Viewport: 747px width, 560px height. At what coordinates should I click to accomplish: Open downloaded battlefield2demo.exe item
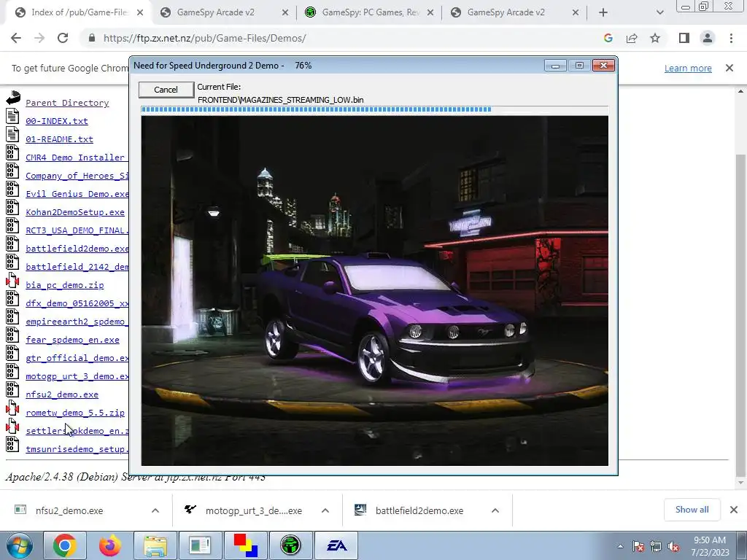point(419,510)
